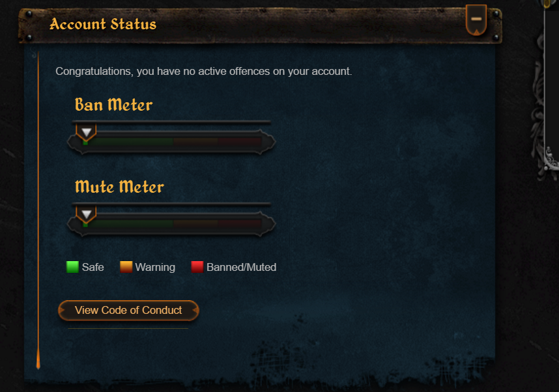Click the Mute Meter heading
Image resolution: width=559 pixels, height=392 pixels.
point(119,187)
